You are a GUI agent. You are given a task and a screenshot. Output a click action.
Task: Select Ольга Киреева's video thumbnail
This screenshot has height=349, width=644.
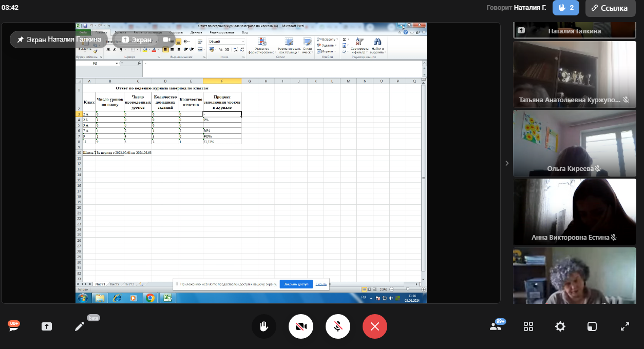pyautogui.click(x=574, y=143)
